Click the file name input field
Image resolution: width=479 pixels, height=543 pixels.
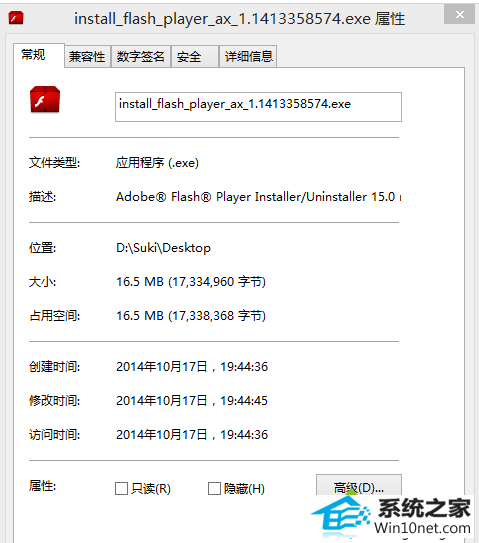point(258,107)
